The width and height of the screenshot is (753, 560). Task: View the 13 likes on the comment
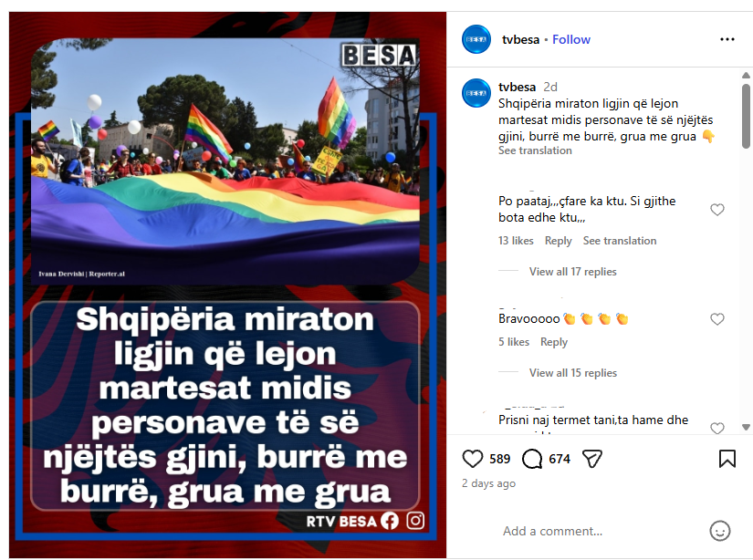516,241
